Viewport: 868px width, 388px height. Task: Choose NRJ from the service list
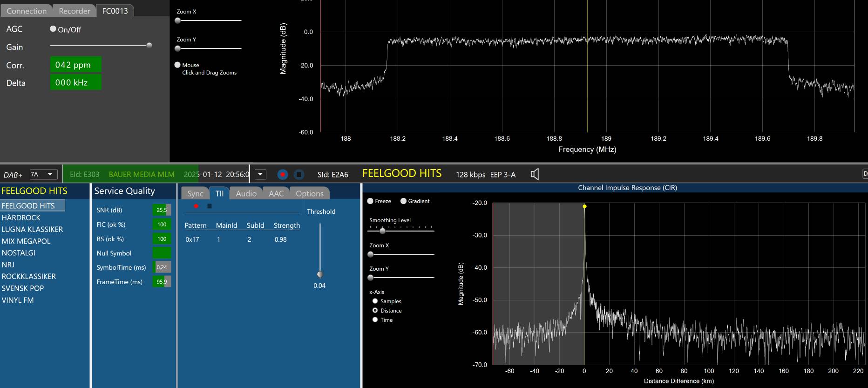point(8,265)
